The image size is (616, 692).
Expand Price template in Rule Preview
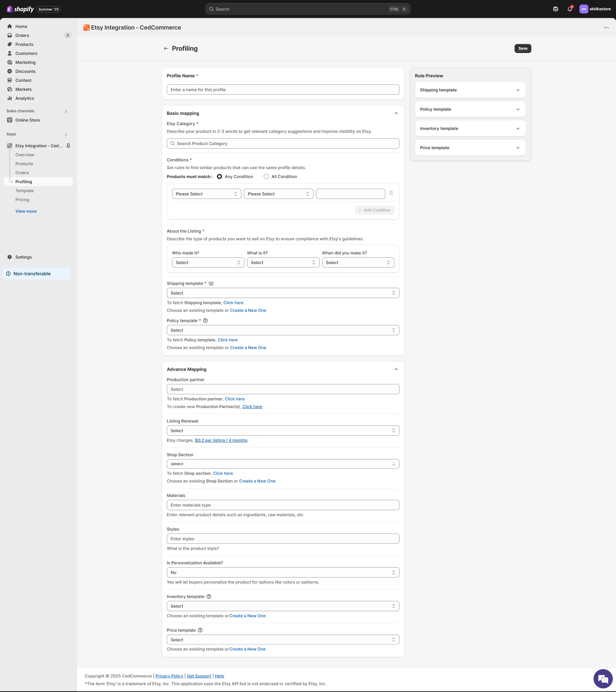pyautogui.click(x=470, y=148)
